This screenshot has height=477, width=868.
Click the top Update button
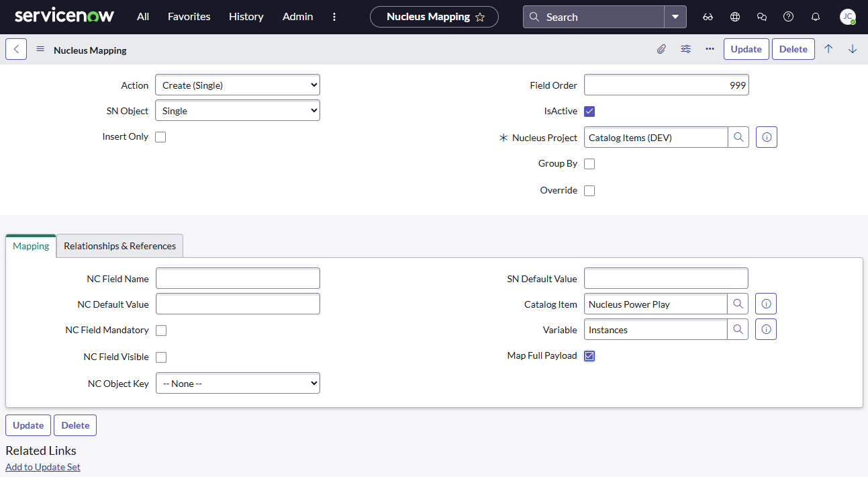746,49
